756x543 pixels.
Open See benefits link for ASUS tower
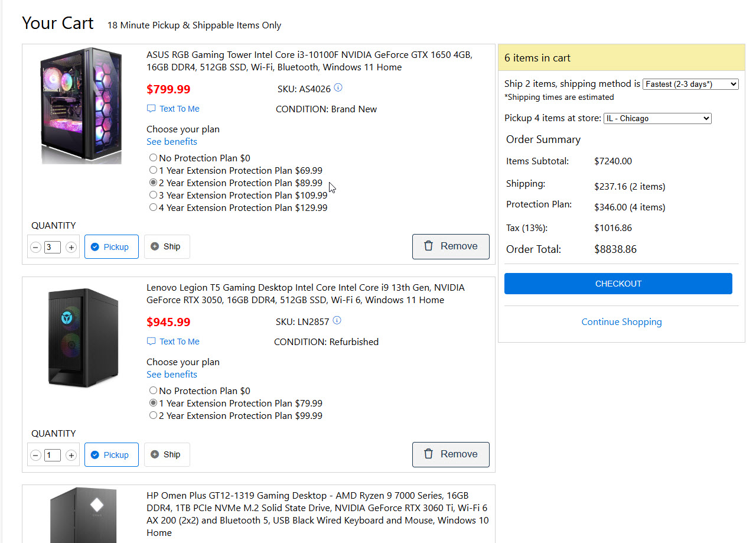tap(172, 142)
